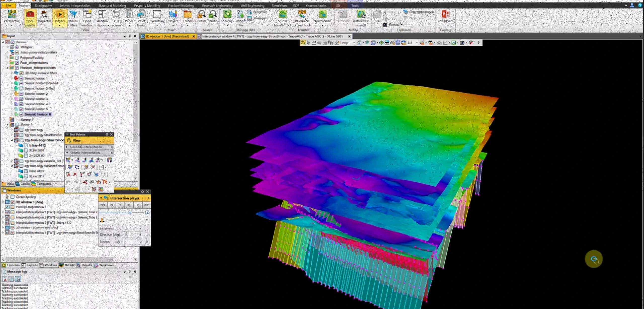Jump to first in Intersection player
This screenshot has height=309, width=644.
[x=103, y=205]
